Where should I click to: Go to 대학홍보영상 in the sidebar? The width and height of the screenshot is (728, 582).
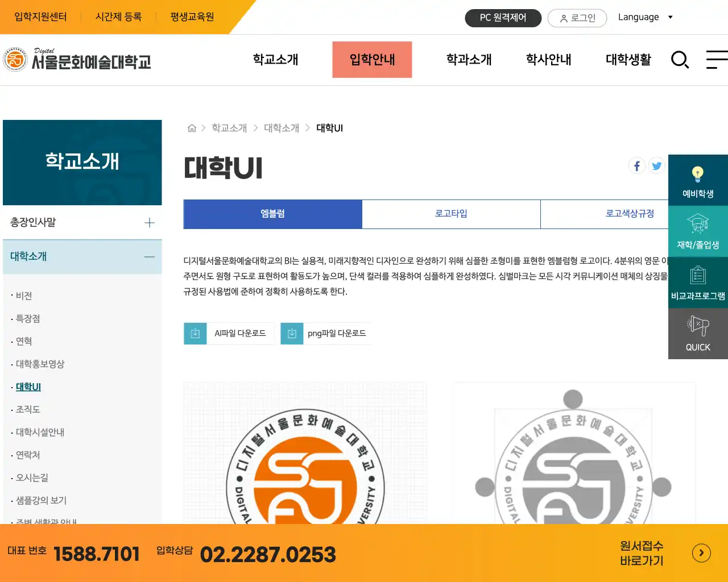(40, 364)
